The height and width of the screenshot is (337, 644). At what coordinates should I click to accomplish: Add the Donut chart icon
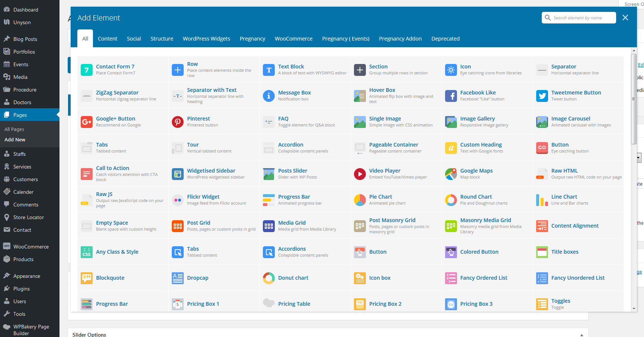tap(269, 278)
